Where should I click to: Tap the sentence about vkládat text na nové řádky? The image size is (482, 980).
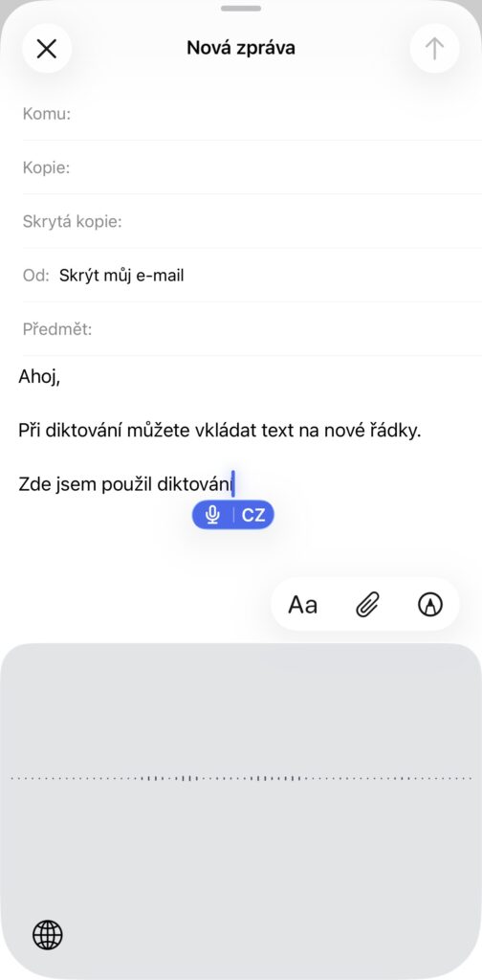(220, 431)
